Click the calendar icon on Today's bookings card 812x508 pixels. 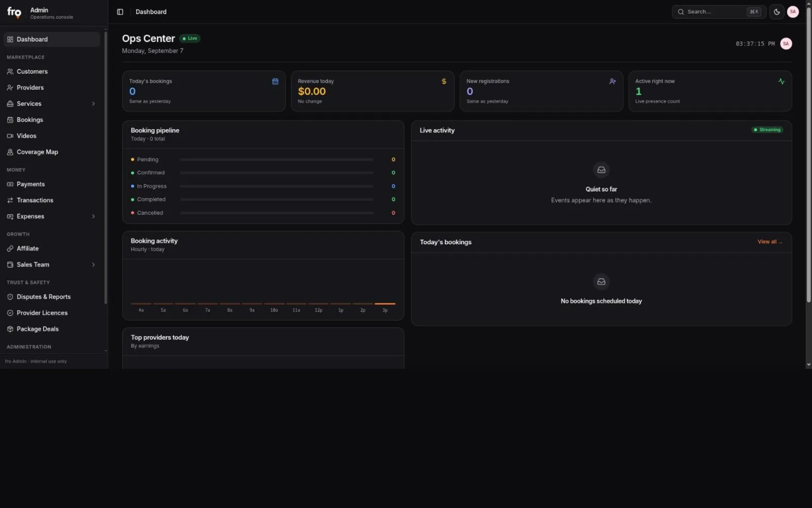[275, 81]
